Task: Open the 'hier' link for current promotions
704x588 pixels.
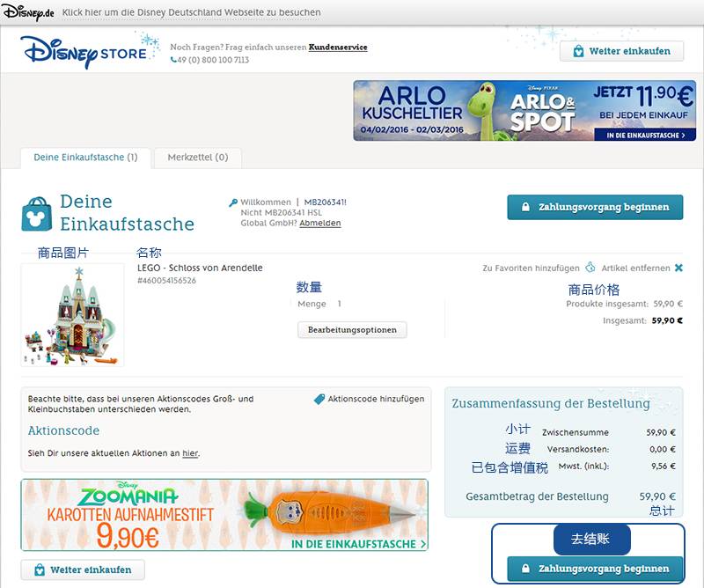Action: 190,453
